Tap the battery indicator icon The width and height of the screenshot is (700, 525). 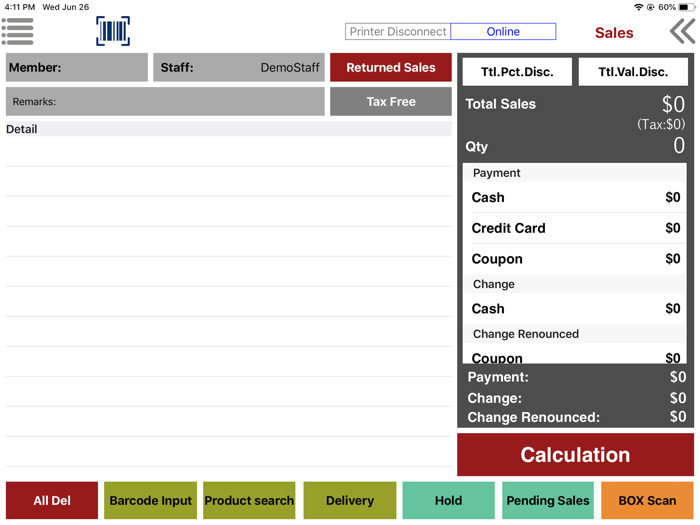point(687,7)
